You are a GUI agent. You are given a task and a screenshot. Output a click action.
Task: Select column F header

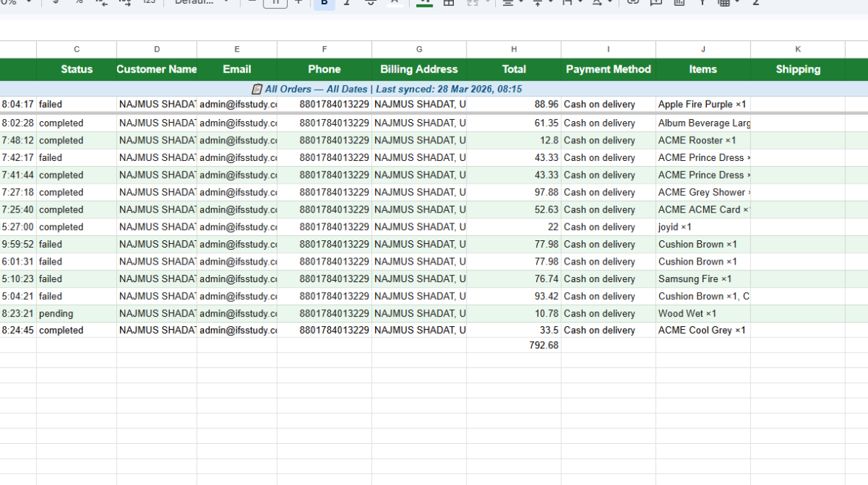324,49
